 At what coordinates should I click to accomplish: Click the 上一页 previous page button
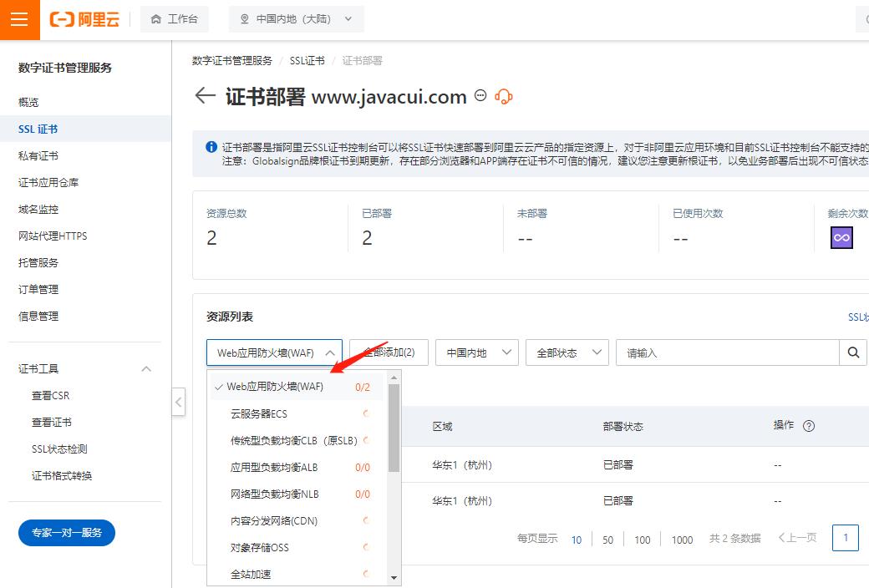pyautogui.click(x=797, y=538)
